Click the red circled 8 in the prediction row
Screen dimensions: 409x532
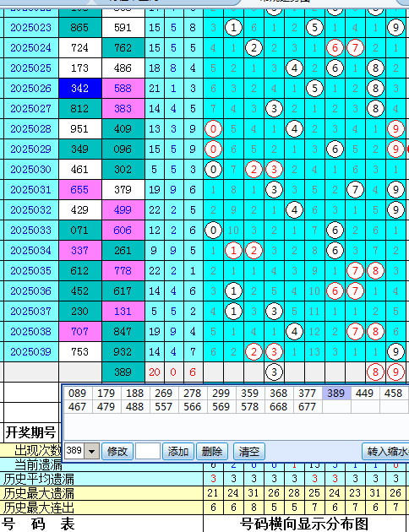(x=375, y=372)
